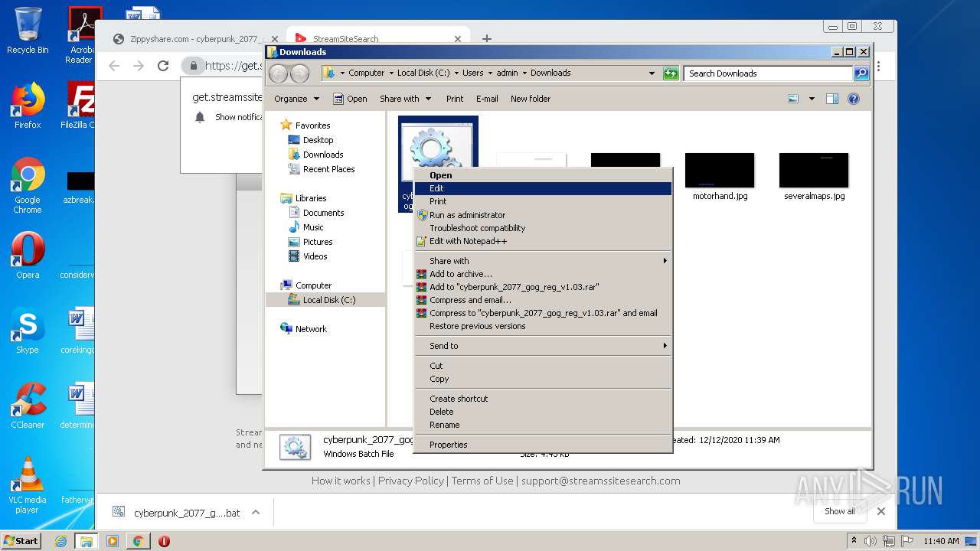
Task: Click the Print toolbar button
Action: [x=455, y=99]
